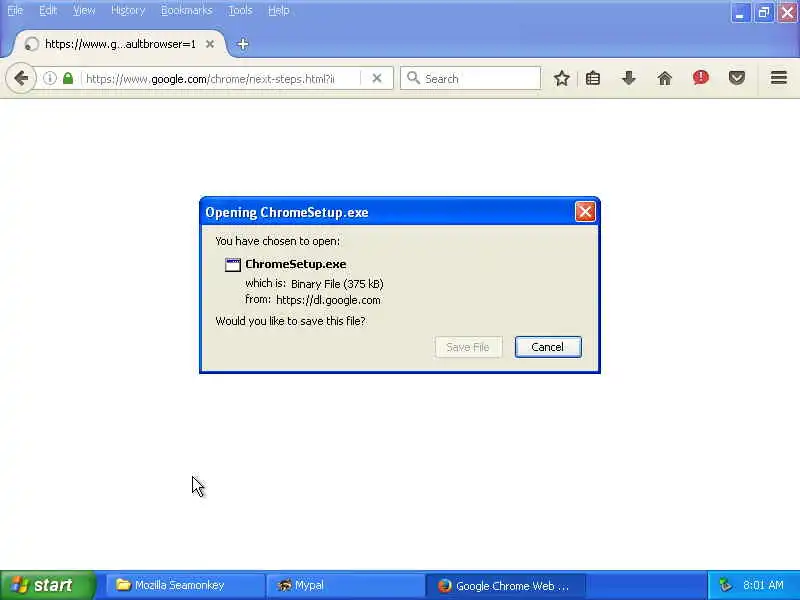The image size is (800, 600).
Task: Open the Bookmarks menu
Action: pyautogui.click(x=186, y=10)
